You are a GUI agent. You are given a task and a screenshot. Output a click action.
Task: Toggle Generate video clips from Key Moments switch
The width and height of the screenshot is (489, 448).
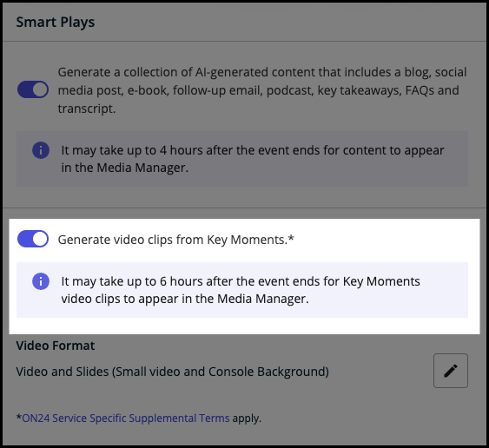(x=33, y=239)
